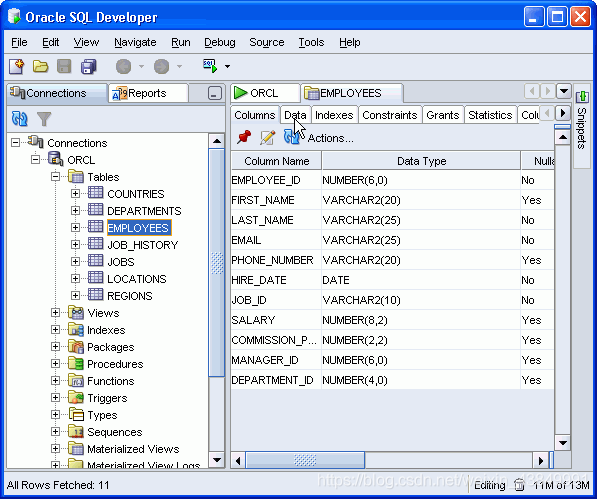Screen dimensions: 597x499
Task: Click the Back navigation arrow icon
Action: (123, 67)
